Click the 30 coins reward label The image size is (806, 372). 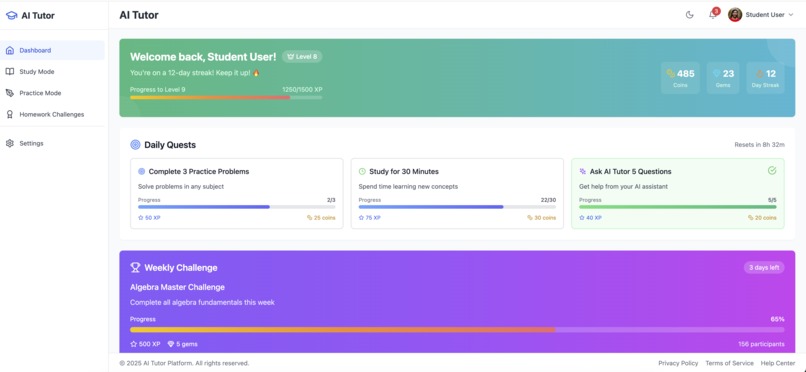click(542, 218)
